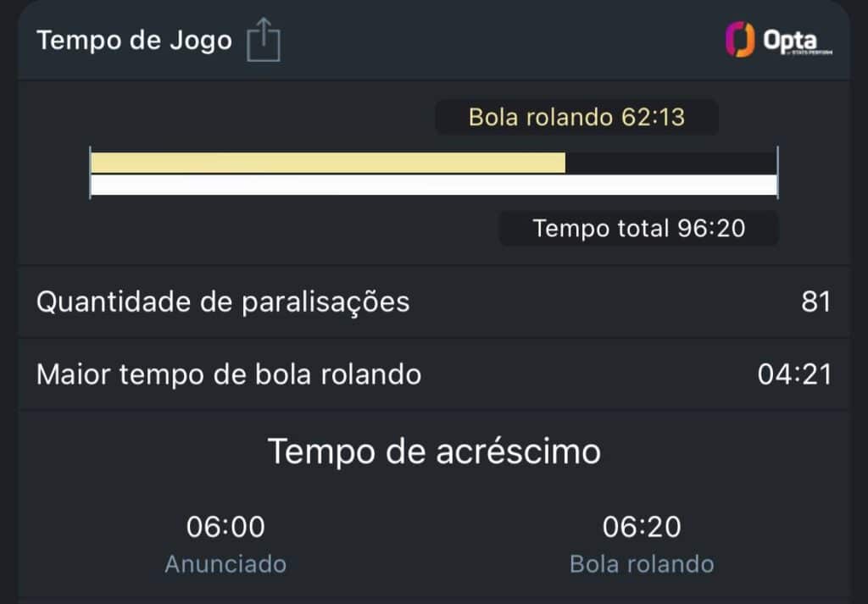Click the stoppages count value 81
Viewport: 868px width, 604px height.
click(x=815, y=302)
